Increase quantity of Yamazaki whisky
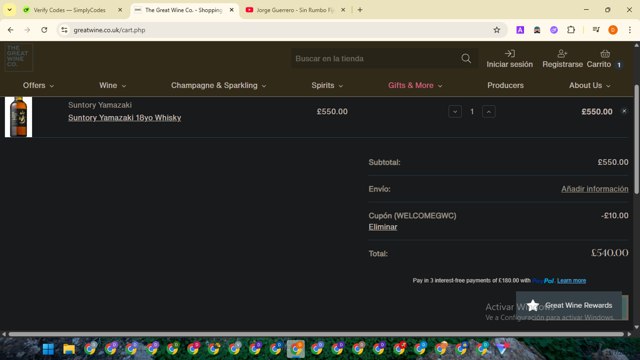Viewport: 640px width, 360px height. click(489, 111)
